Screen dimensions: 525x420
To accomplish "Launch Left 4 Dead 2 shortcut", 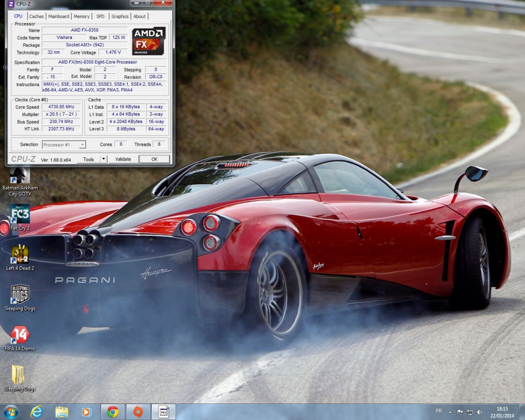I will [20, 257].
